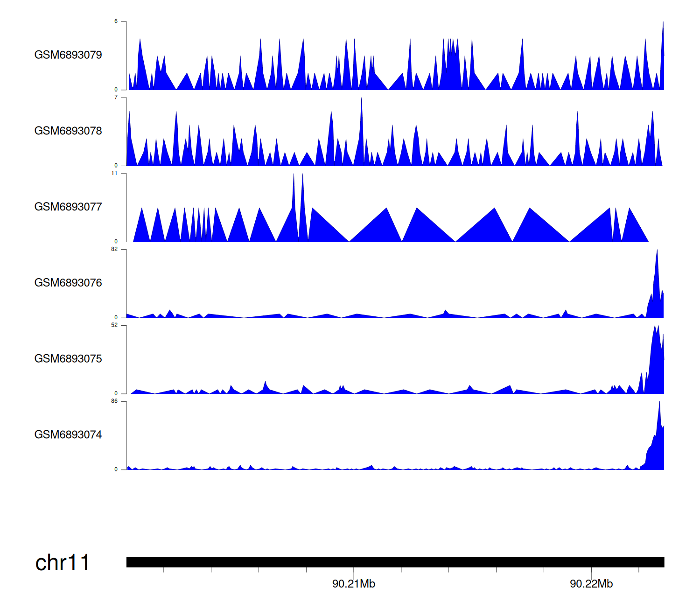700x616 pixels.
Task: Click y-axis maximum 86 on GSM6893074 track
Action: (x=114, y=401)
